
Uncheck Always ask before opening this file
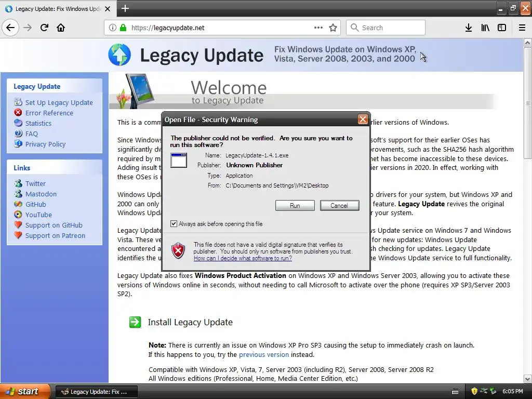tap(174, 223)
